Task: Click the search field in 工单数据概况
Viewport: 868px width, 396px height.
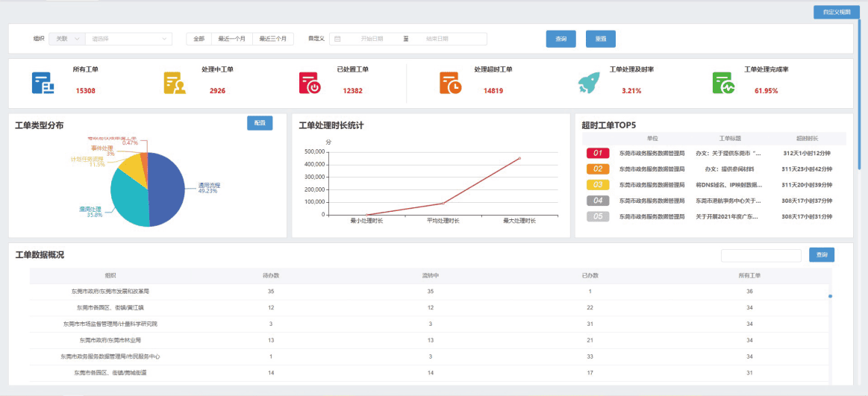Action: point(761,256)
